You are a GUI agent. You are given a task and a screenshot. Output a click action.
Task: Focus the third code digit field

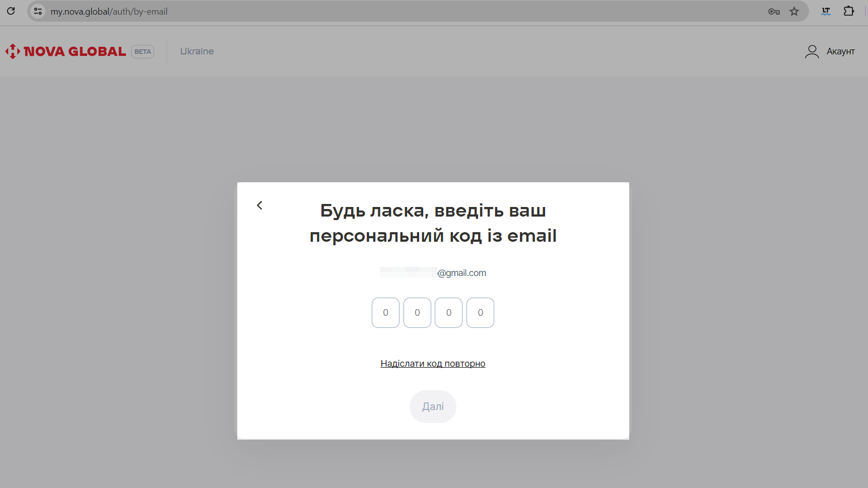click(x=448, y=313)
